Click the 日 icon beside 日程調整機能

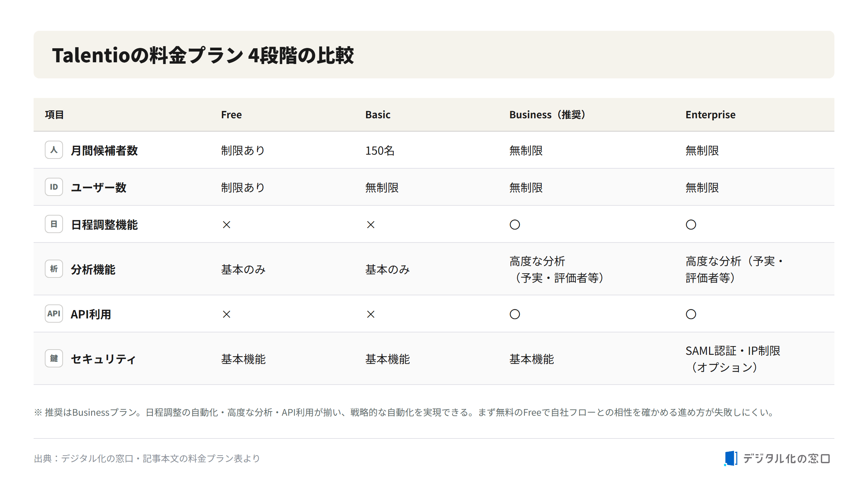click(x=54, y=224)
